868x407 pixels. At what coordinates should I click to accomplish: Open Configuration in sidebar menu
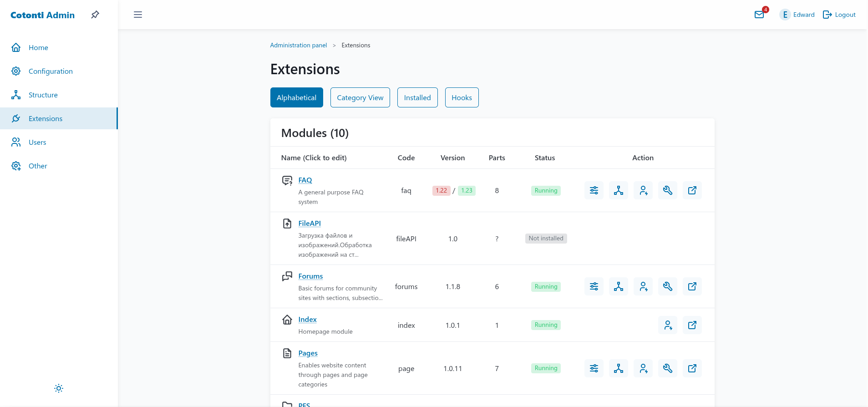click(x=51, y=71)
